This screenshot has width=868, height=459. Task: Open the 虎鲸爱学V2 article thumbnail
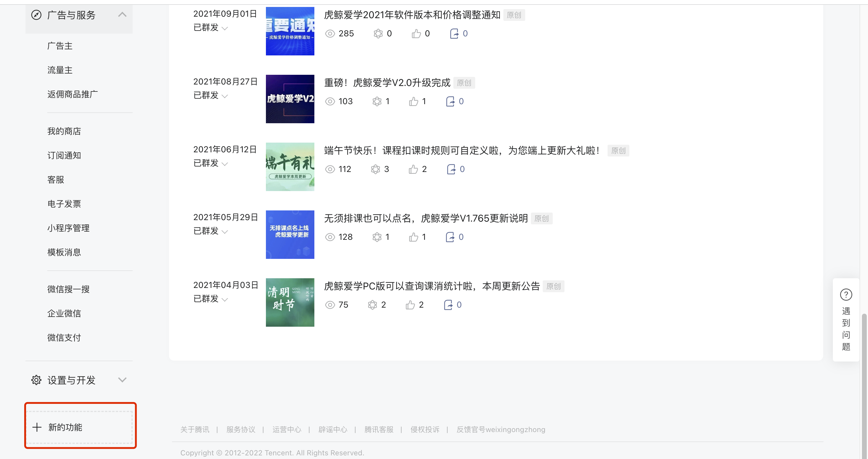(x=290, y=99)
